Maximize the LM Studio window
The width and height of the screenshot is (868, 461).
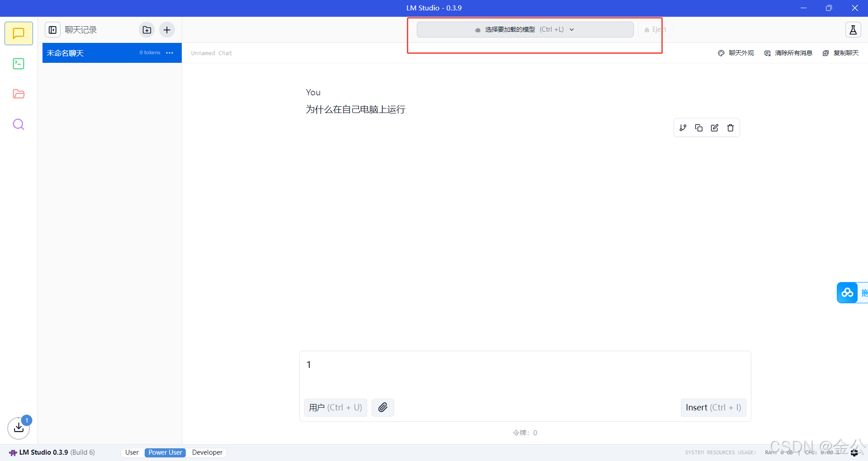tap(829, 8)
